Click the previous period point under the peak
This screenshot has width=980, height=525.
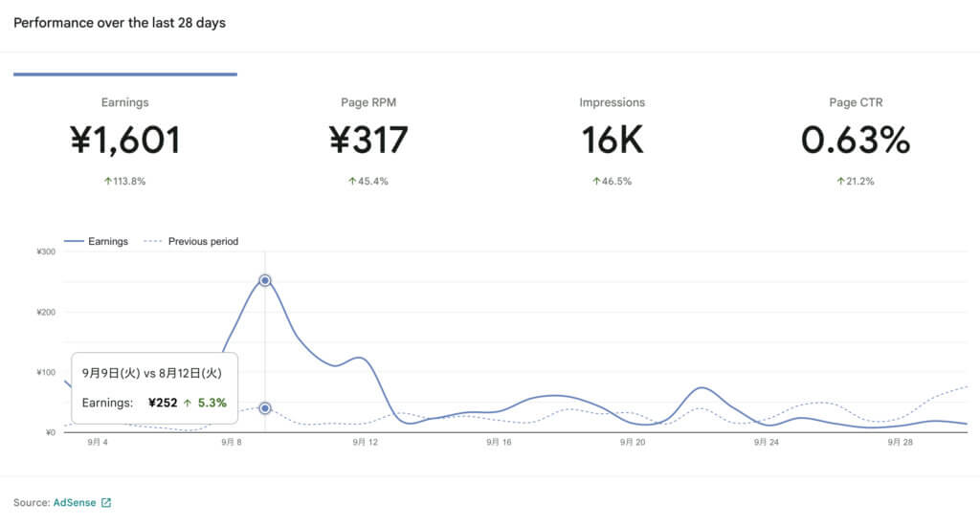tap(265, 408)
